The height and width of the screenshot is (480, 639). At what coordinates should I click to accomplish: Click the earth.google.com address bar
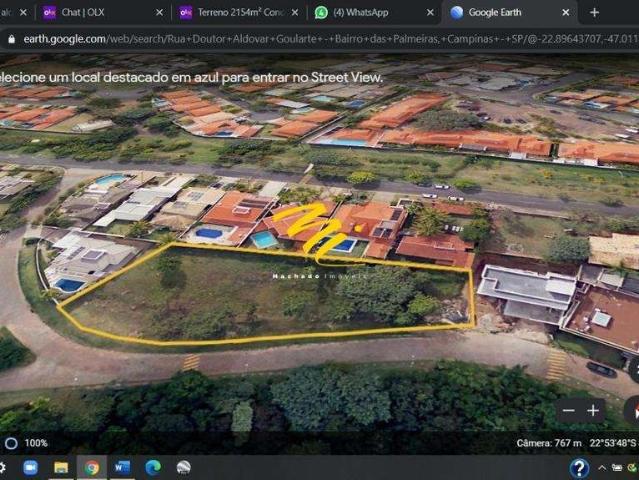click(x=322, y=39)
